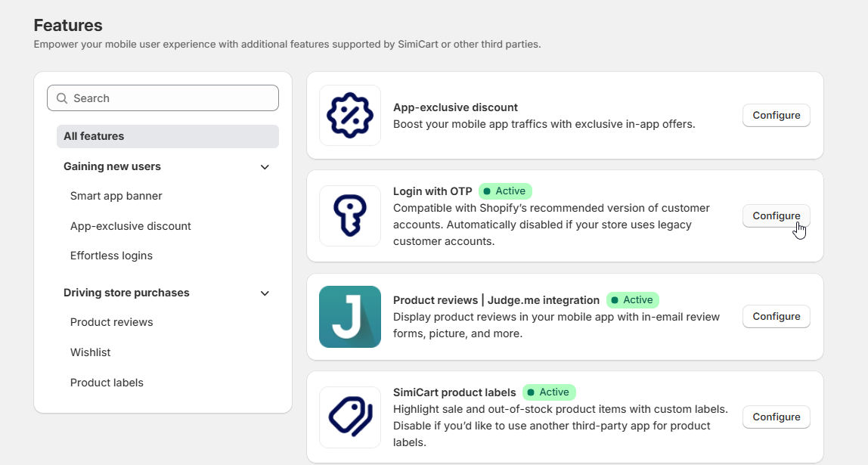
Task: Click the magnifying glass search icon
Action: click(x=62, y=98)
